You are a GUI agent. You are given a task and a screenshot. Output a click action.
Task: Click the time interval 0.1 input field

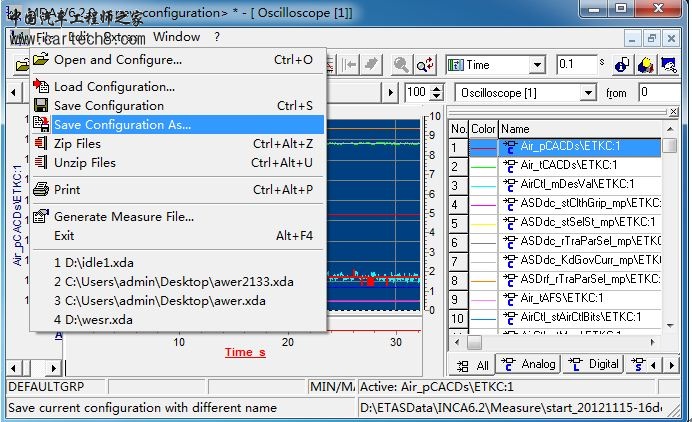click(x=577, y=65)
